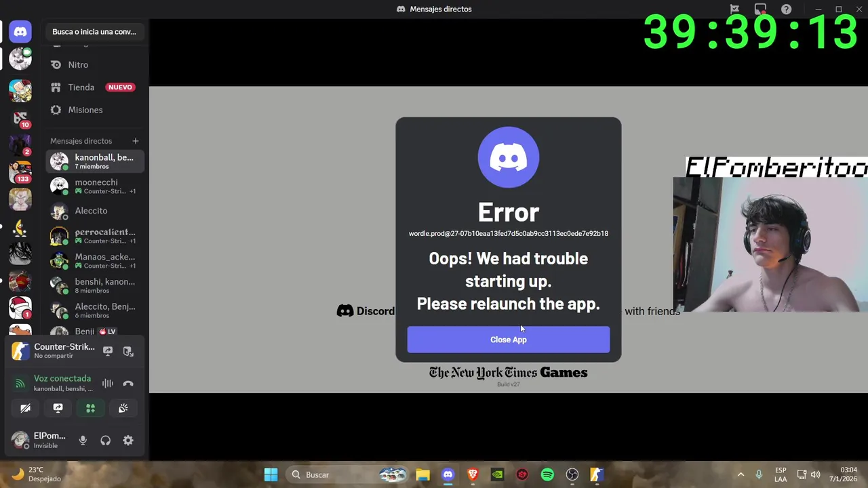Open Windows Start menu
Screen dimensions: 868x488
tap(271, 474)
